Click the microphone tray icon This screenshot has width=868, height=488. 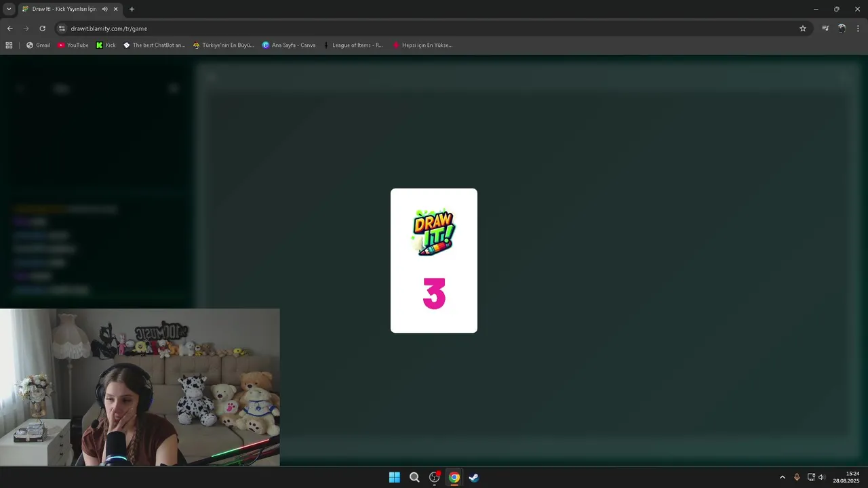tap(797, 477)
